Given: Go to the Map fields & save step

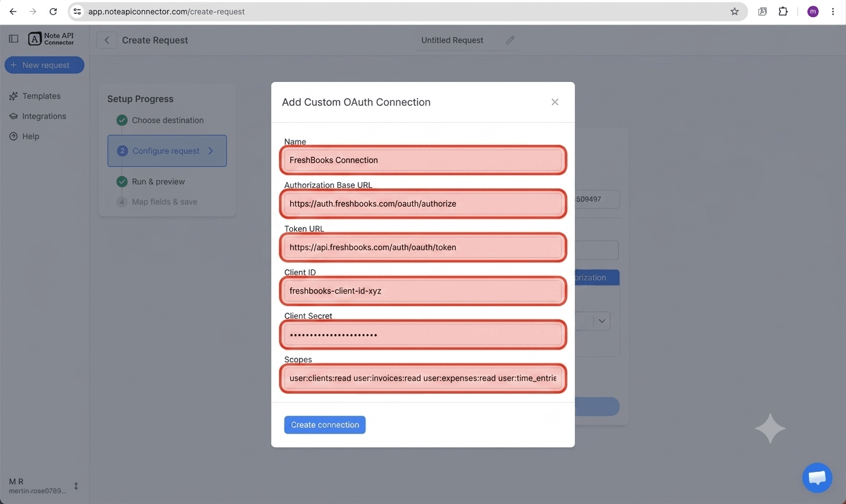Looking at the screenshot, I should coord(164,202).
